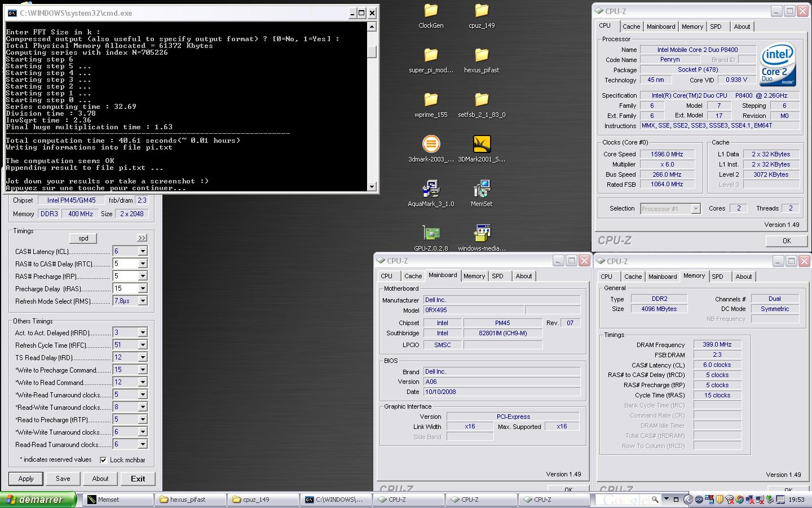Open CPU-Z Processor #1 selection dropdown
812x508 pixels.
point(696,209)
